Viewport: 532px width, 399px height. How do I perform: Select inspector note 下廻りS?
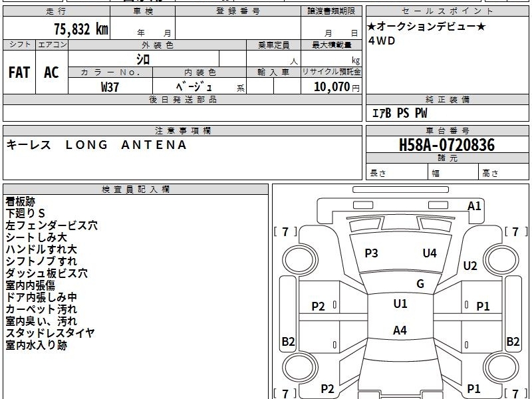pos(25,213)
